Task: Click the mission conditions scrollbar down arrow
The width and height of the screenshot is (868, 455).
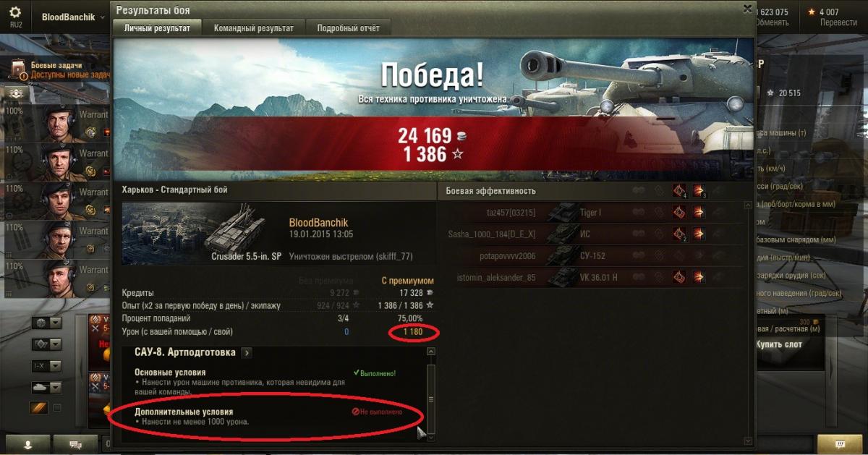Action: point(431,437)
